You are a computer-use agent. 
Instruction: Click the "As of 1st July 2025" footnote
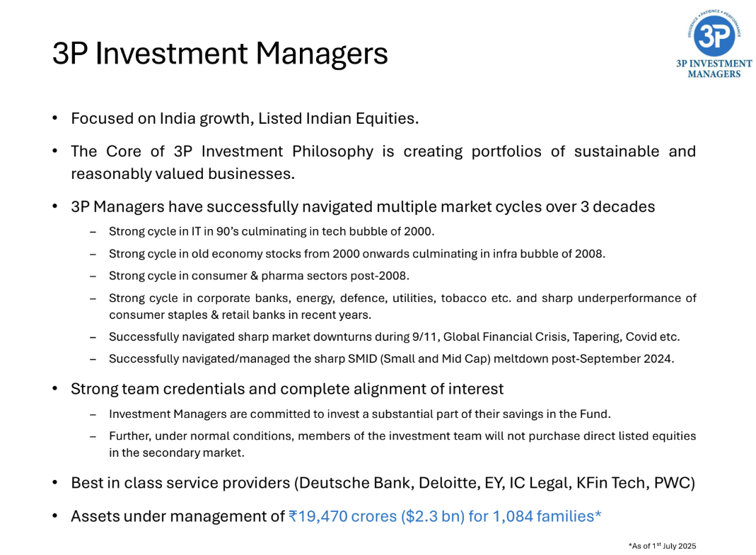[x=662, y=547]
